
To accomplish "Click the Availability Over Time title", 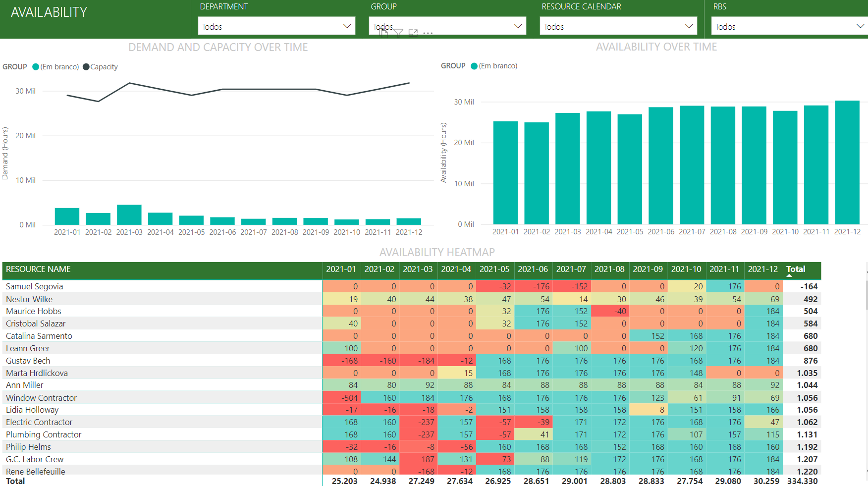I will point(656,47).
